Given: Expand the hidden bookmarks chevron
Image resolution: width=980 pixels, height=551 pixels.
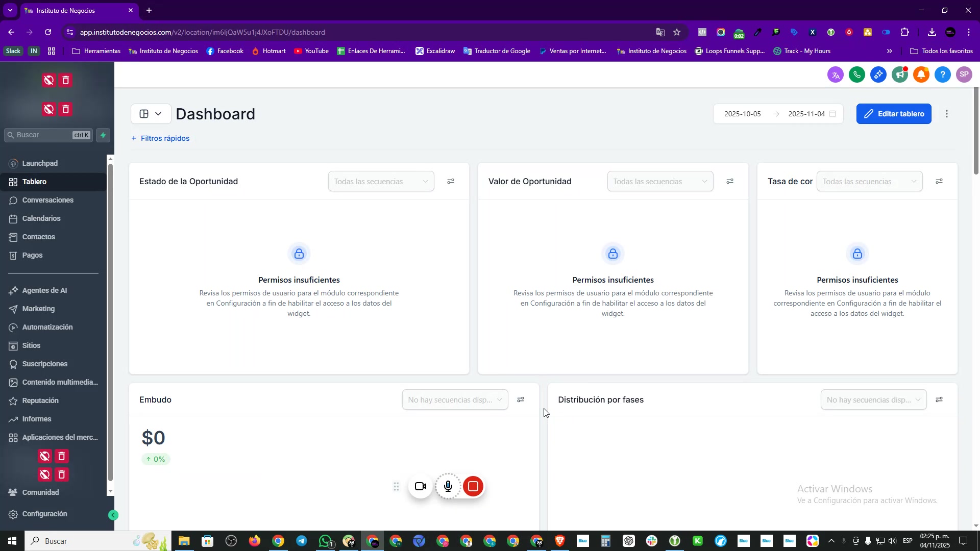Looking at the screenshot, I should click(x=890, y=51).
